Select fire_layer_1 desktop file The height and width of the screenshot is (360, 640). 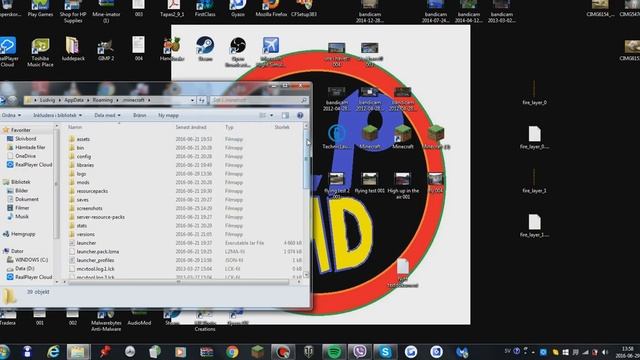click(x=534, y=181)
